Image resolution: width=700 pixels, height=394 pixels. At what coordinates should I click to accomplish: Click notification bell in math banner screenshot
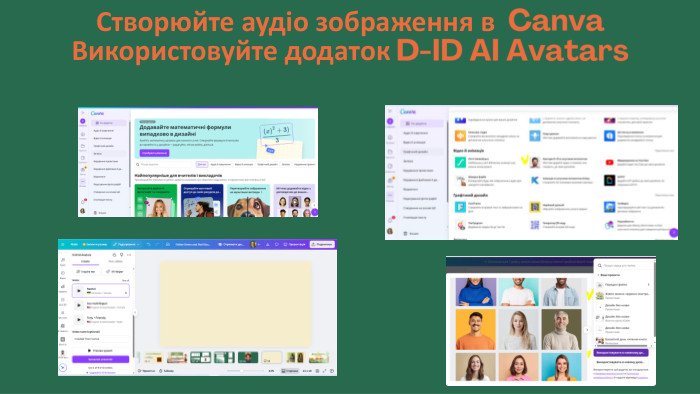pyautogui.click(x=83, y=202)
